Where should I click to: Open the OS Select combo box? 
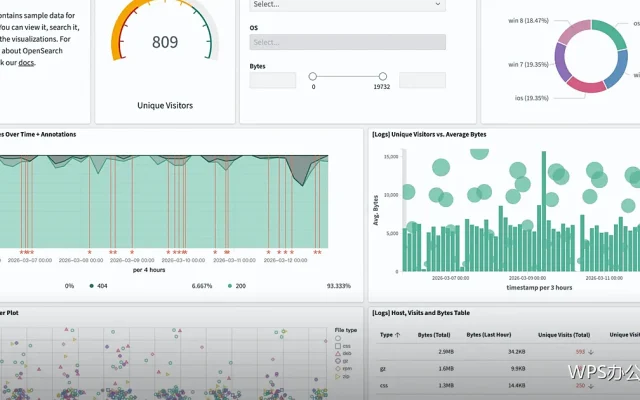347,42
